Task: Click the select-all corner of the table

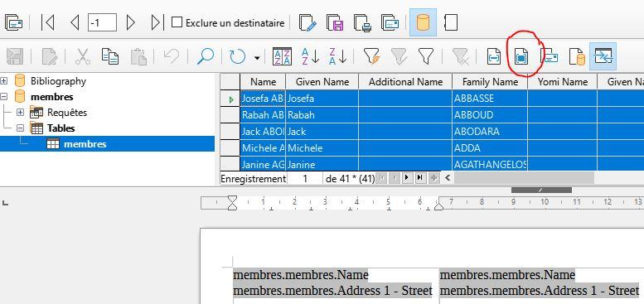Action: (x=230, y=82)
